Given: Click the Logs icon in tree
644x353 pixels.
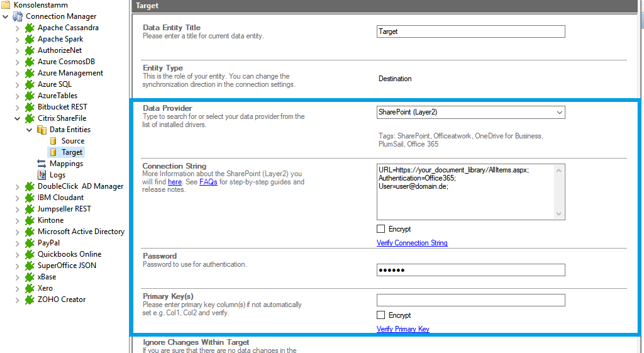Looking at the screenshot, I should (42, 175).
